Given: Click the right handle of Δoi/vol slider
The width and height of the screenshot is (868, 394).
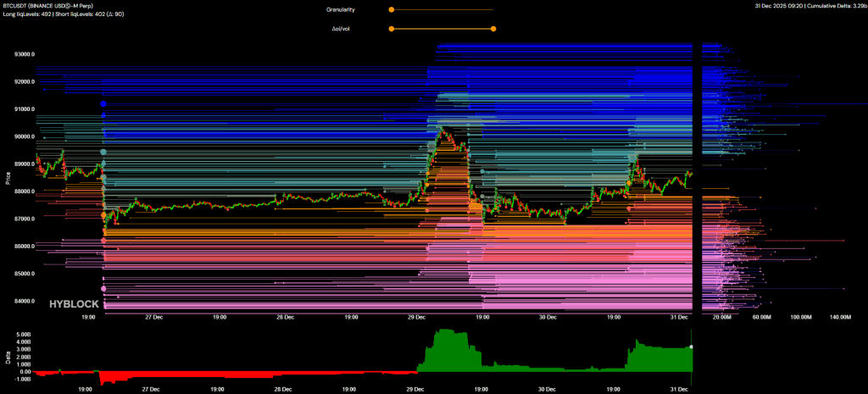Looking at the screenshot, I should 493,29.
